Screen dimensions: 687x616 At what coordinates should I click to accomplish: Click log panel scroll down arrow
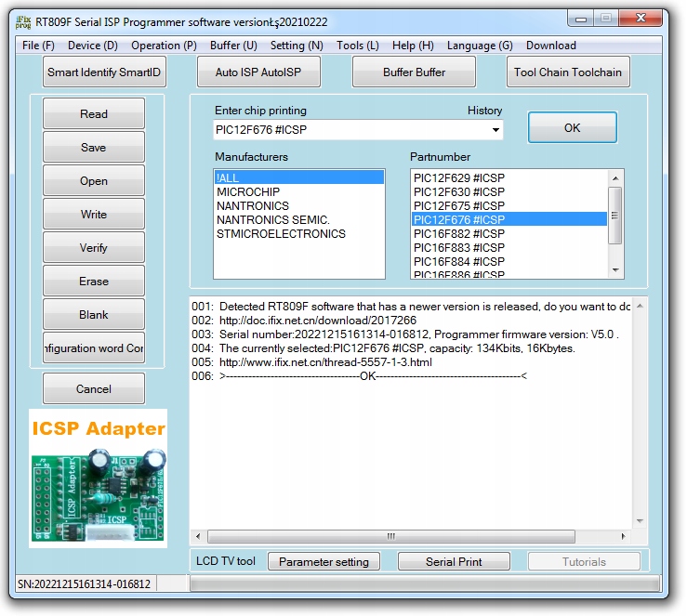(x=640, y=521)
